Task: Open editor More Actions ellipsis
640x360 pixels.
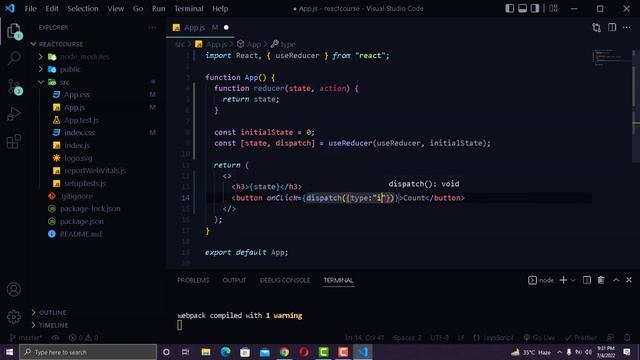Action: tap(627, 27)
